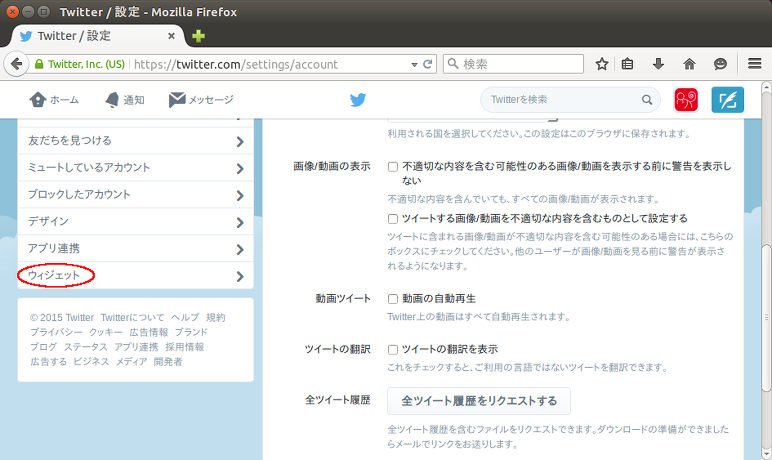This screenshot has width=772, height=460.
Task: Open ヘルプ footer link
Action: point(185,318)
